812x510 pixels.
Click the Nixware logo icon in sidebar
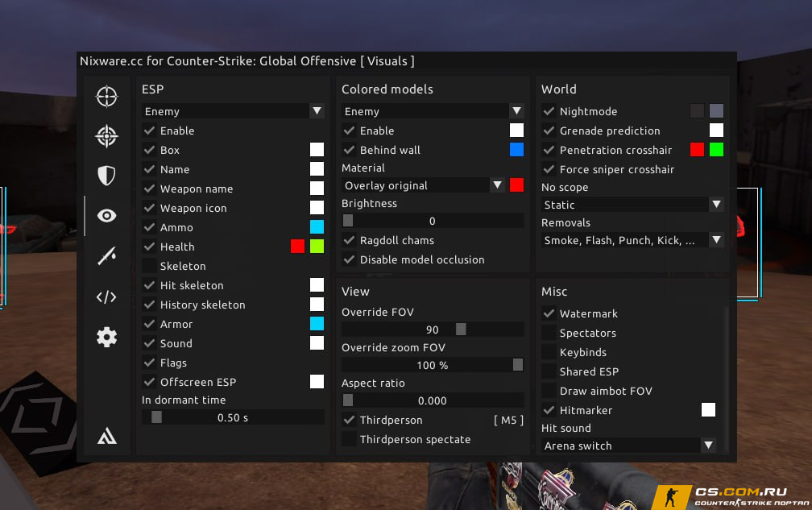click(106, 436)
